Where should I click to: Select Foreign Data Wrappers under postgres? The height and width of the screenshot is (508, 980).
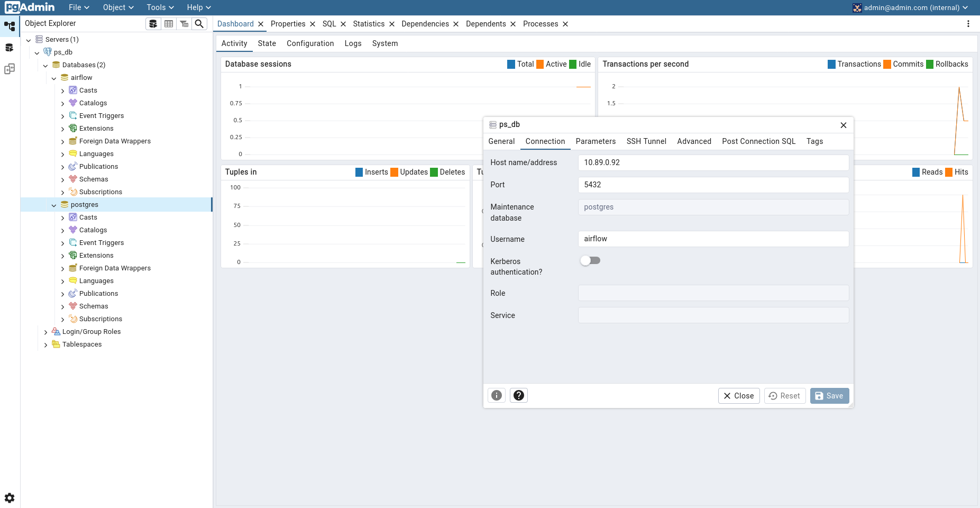coord(115,268)
